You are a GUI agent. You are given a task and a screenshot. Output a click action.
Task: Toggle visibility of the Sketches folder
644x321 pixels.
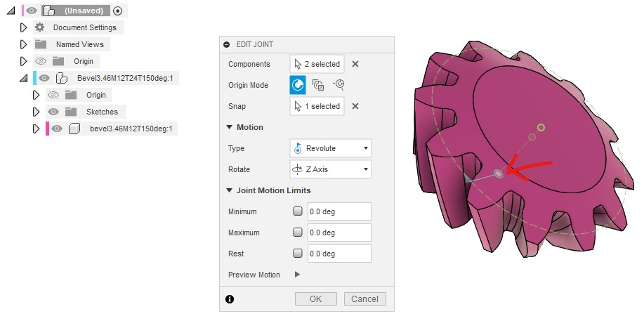click(x=52, y=112)
